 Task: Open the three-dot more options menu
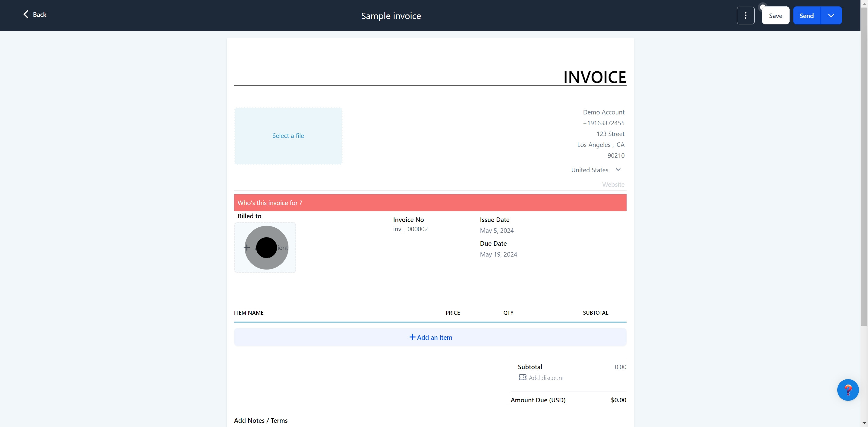745,15
